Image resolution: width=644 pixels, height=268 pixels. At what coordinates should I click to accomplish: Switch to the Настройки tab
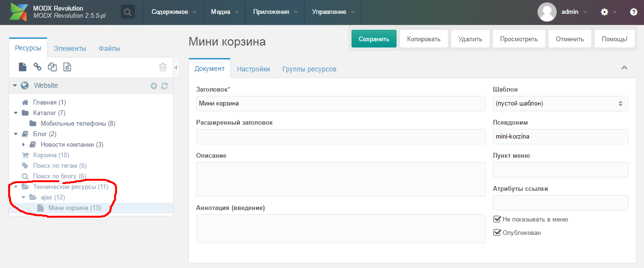click(x=253, y=69)
